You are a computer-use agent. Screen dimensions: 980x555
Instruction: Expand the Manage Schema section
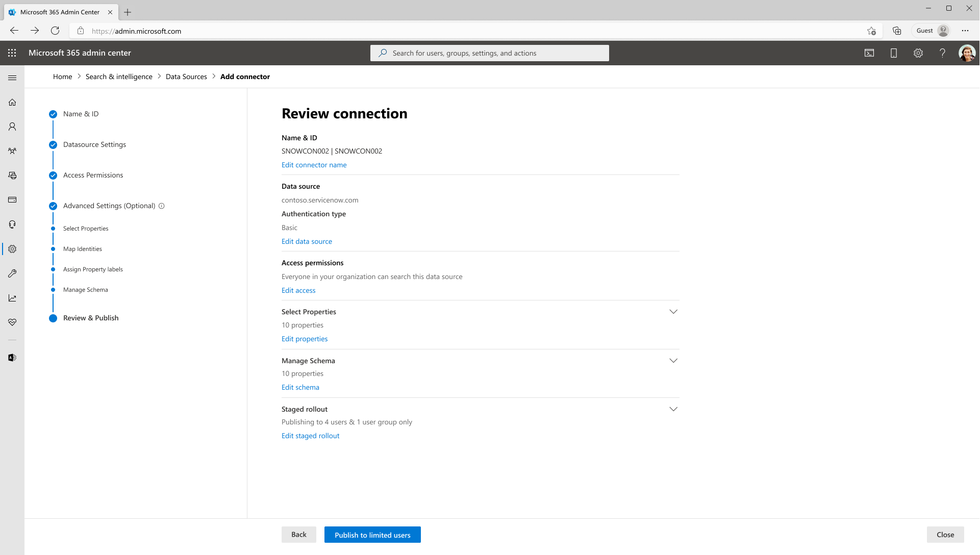673,361
